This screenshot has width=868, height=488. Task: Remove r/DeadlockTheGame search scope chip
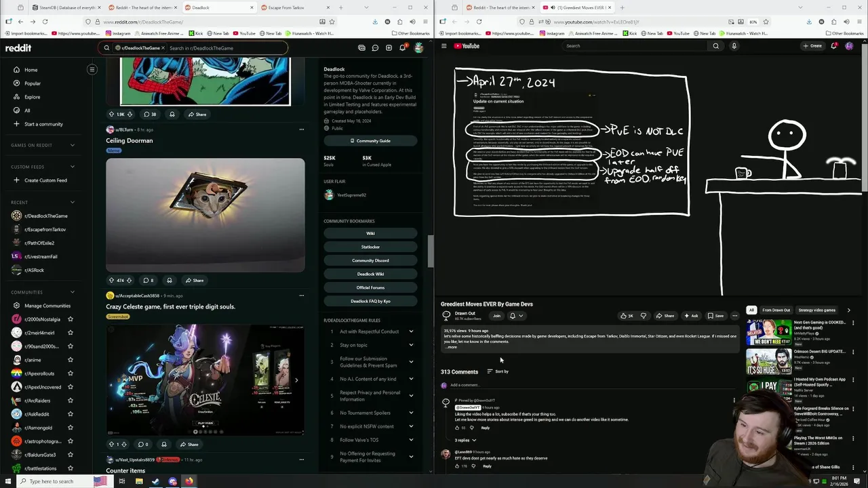coord(163,48)
